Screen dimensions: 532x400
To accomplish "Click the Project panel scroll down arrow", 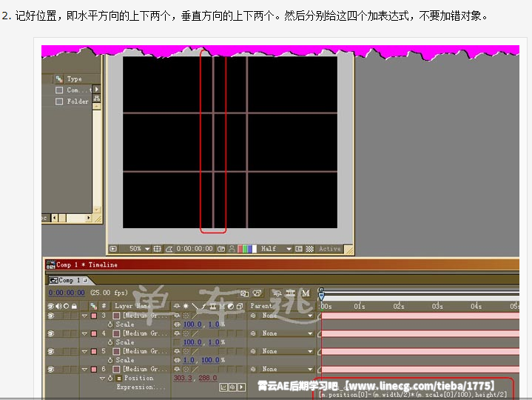I will click(x=97, y=210).
